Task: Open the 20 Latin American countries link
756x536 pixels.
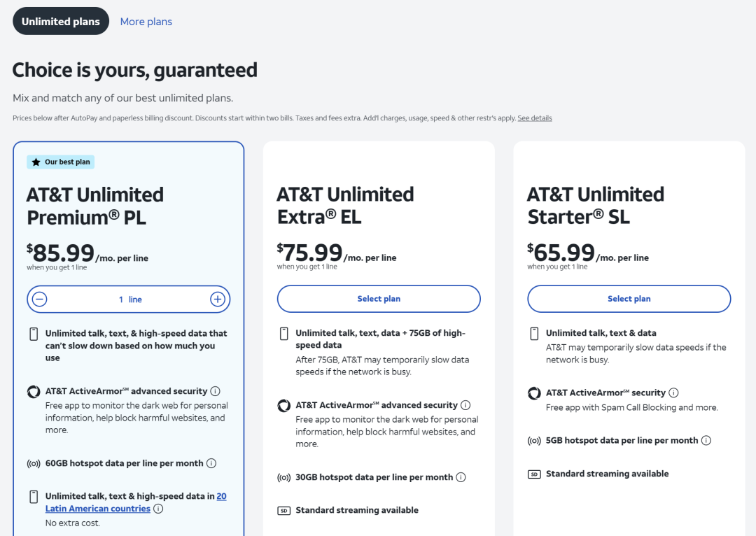Action: [136, 502]
